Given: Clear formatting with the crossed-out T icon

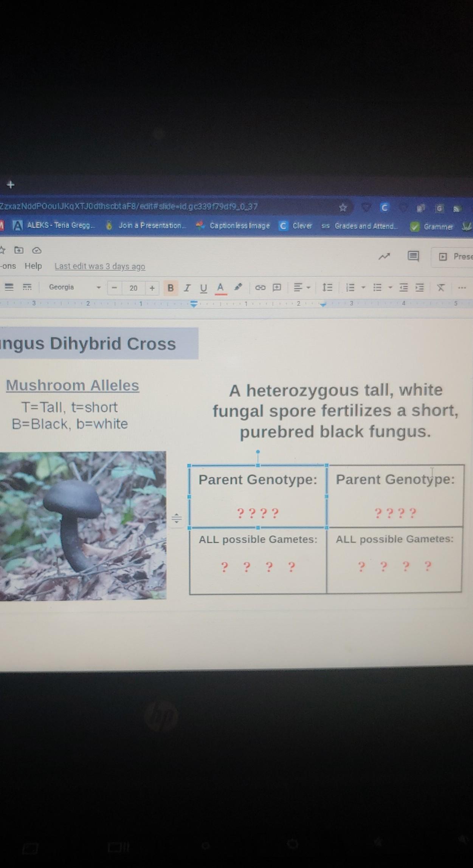Looking at the screenshot, I should tap(440, 288).
